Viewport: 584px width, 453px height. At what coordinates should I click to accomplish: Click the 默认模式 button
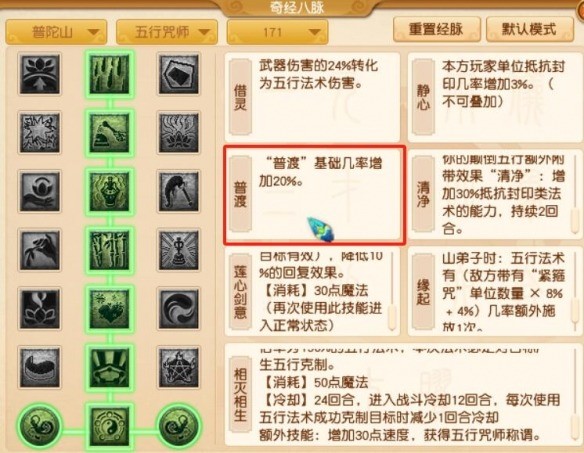pos(529,29)
